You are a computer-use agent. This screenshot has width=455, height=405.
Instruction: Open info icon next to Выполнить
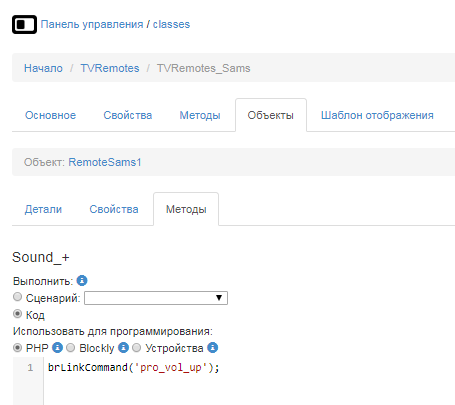82,281
